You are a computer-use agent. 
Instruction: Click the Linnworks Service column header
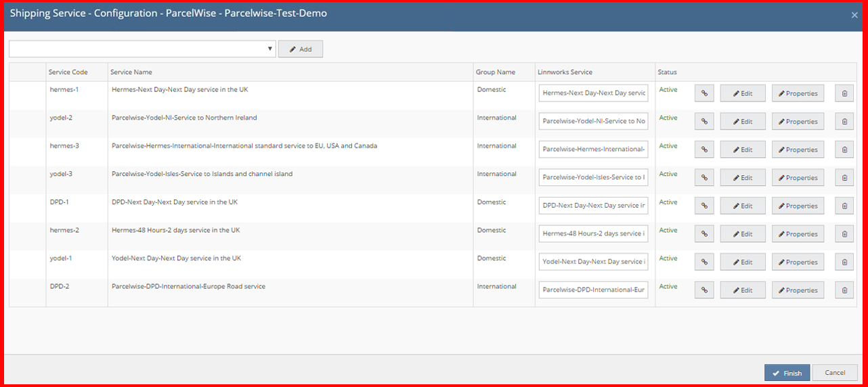click(565, 72)
